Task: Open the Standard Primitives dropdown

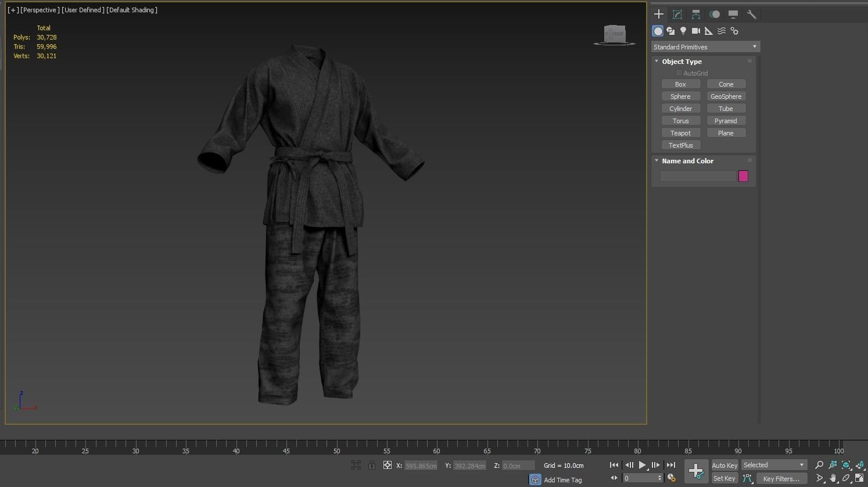Action: [705, 47]
